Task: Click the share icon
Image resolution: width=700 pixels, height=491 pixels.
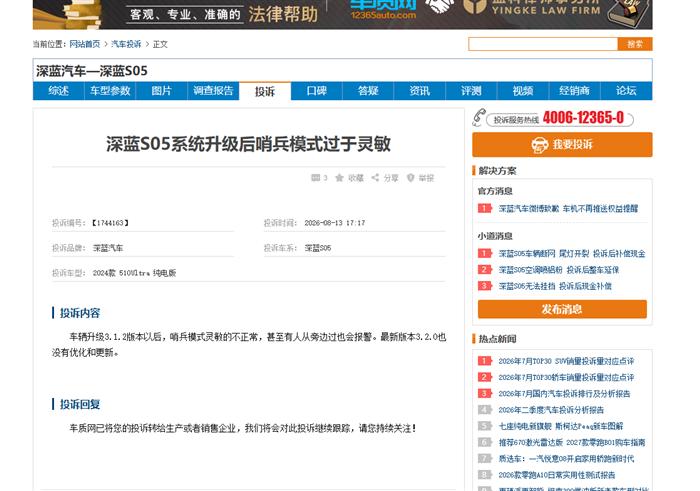Action: pyautogui.click(x=375, y=178)
